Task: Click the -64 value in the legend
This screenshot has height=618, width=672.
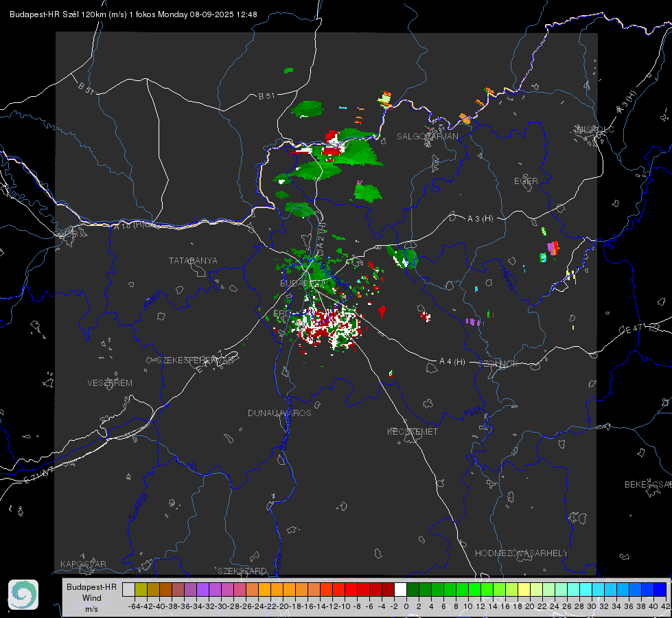Action: pos(135,606)
